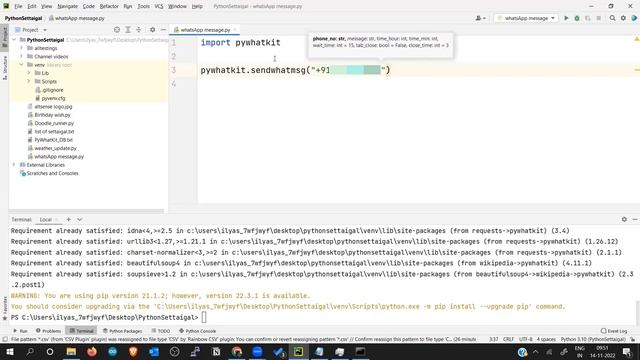Open the run configuration dropdown
640x360 pixels.
(526, 18)
